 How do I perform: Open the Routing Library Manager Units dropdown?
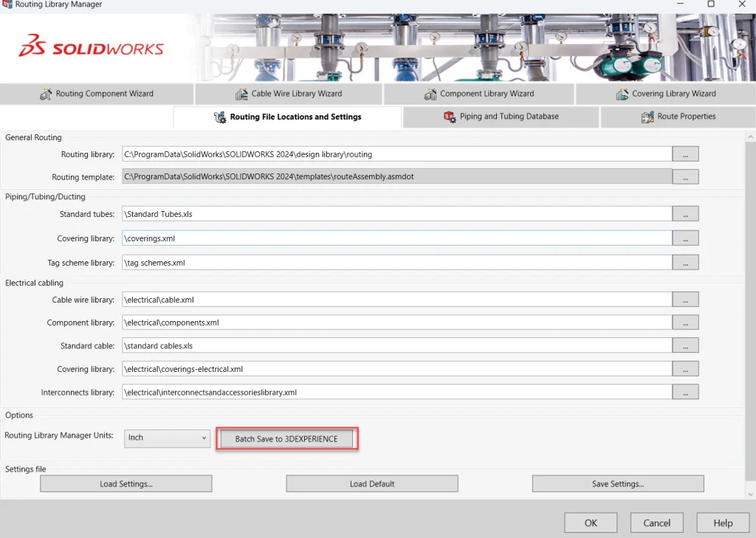[x=167, y=438]
